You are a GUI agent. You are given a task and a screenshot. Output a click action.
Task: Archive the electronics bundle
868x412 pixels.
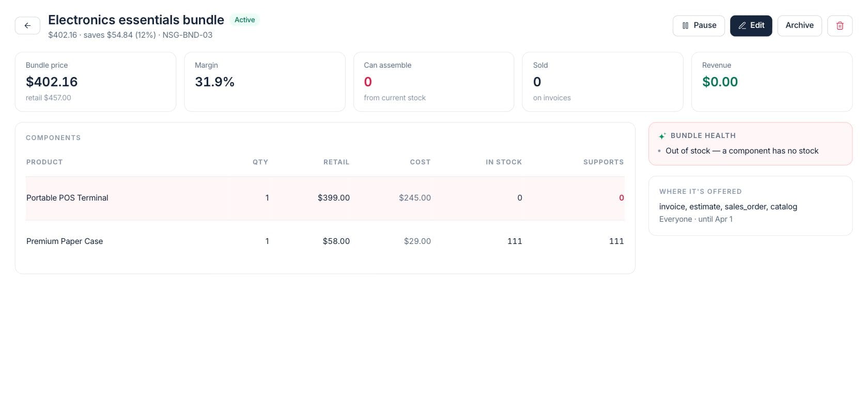click(799, 26)
